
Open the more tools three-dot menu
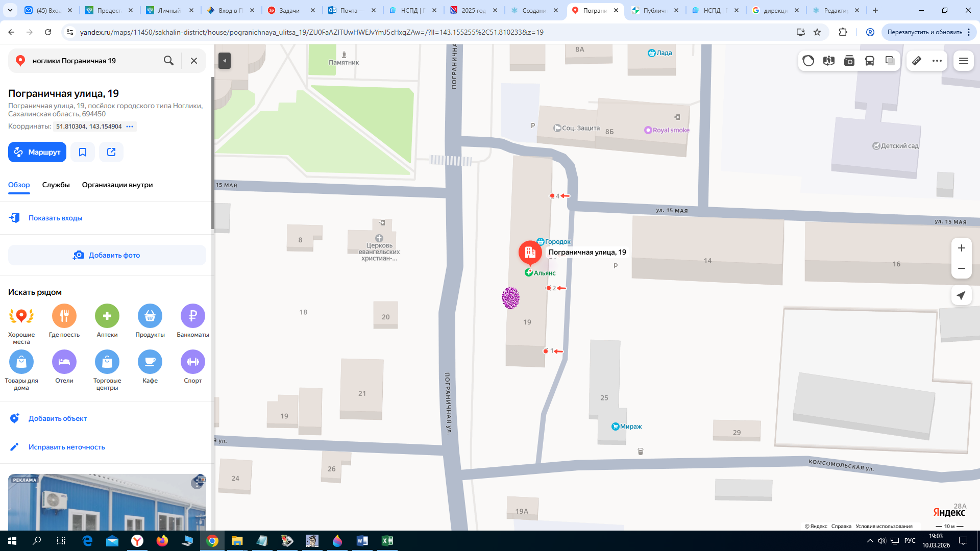tap(937, 61)
